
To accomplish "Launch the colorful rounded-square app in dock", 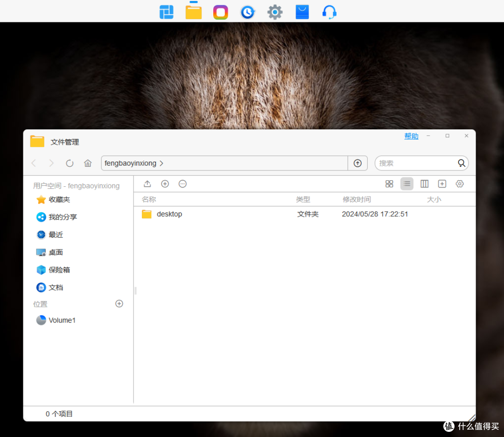I will pyautogui.click(x=220, y=12).
